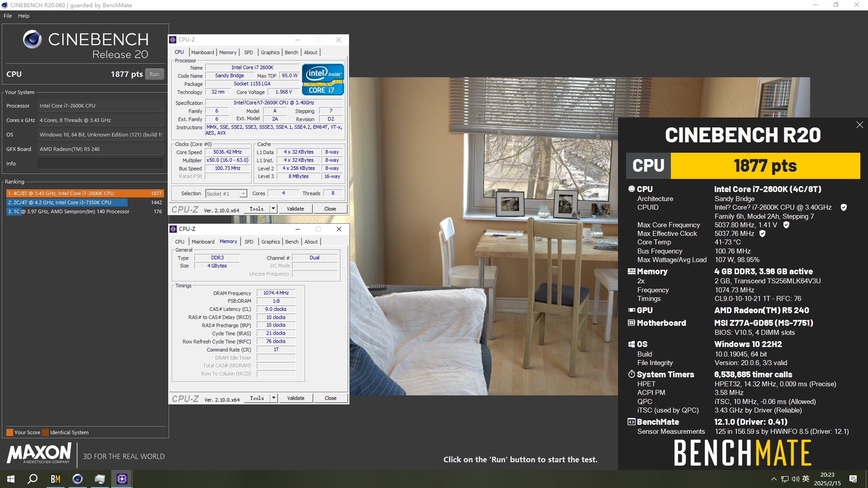This screenshot has width=868, height=488.
Task: Click the Run button next to CPU score
Action: tap(154, 74)
